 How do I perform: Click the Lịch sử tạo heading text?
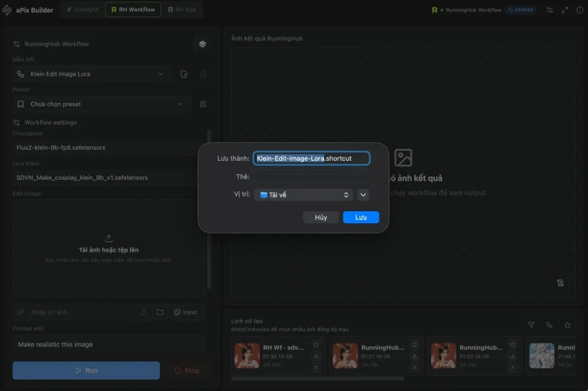coord(247,321)
